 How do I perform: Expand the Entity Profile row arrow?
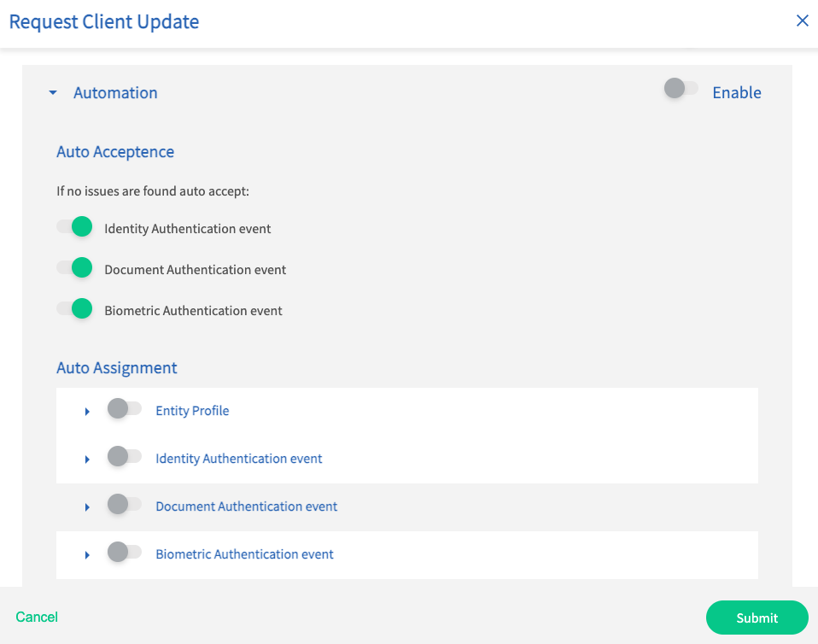coord(87,412)
